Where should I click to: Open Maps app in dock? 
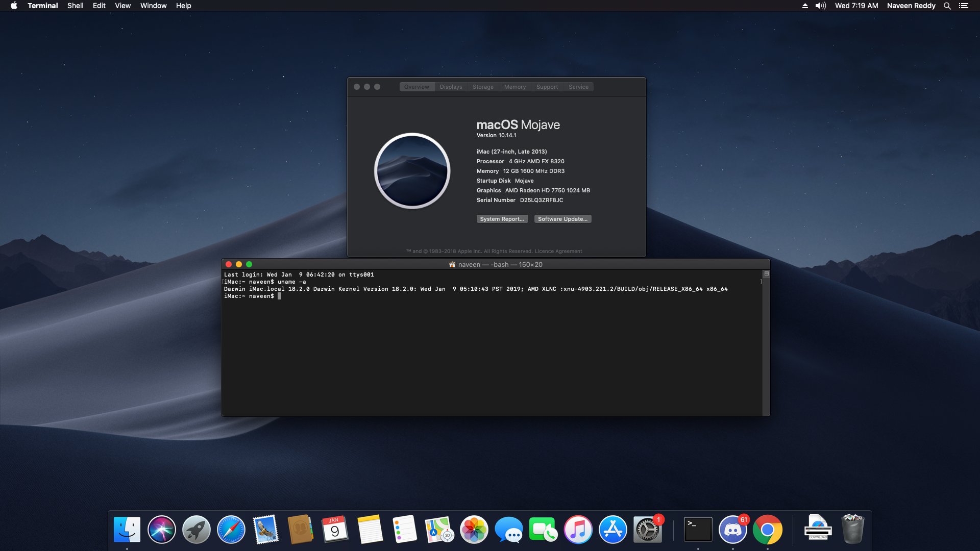439,530
